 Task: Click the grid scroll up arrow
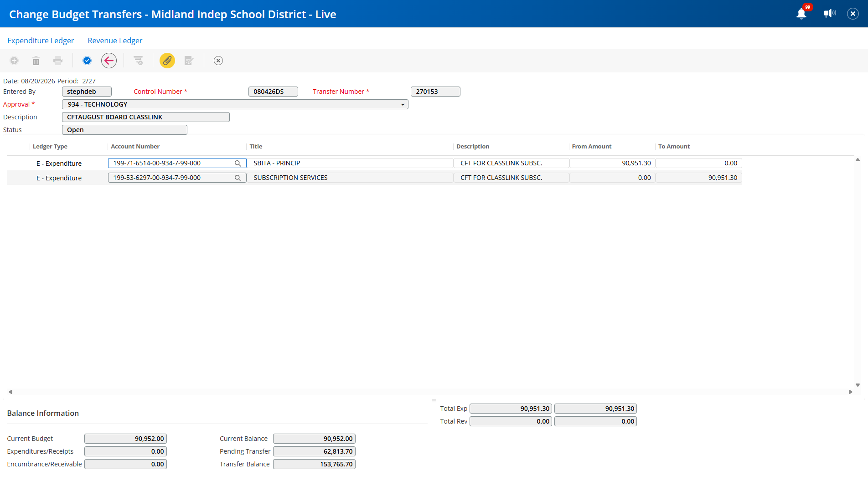point(858,160)
